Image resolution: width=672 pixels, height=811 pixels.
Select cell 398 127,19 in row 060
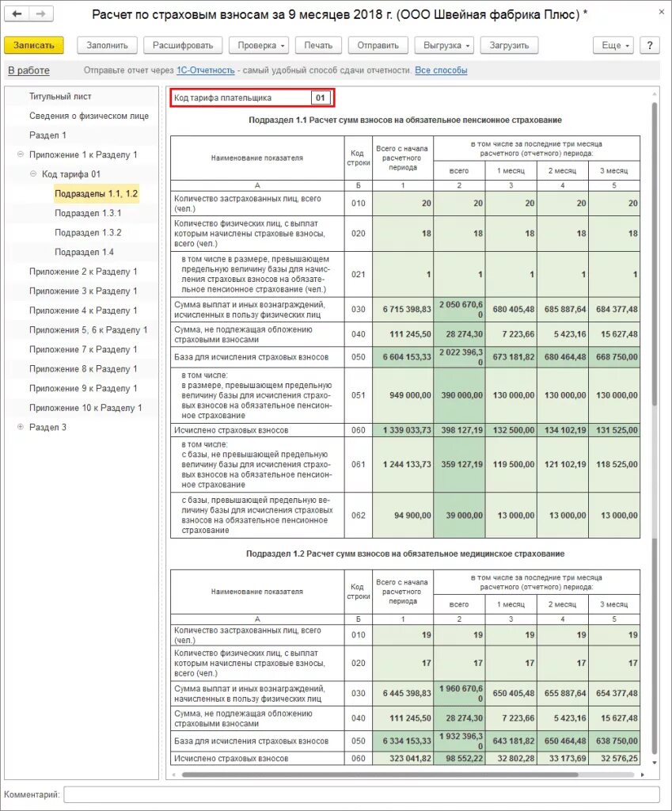(x=459, y=430)
